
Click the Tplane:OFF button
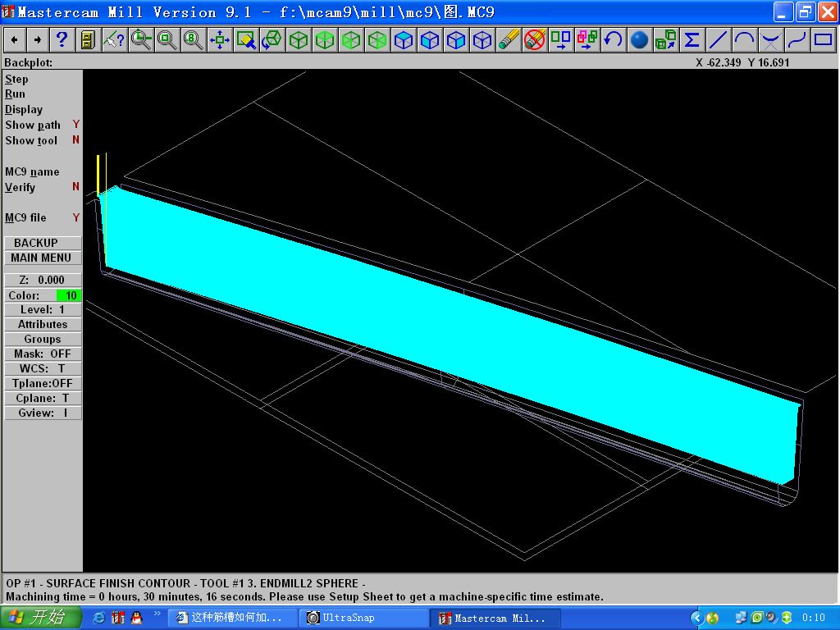pyautogui.click(x=43, y=383)
